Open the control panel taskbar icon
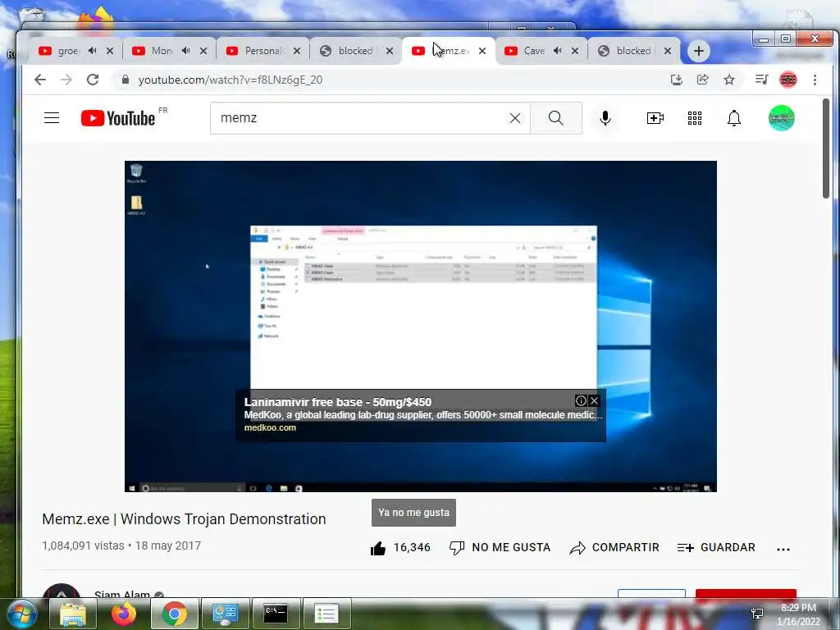 225,614
